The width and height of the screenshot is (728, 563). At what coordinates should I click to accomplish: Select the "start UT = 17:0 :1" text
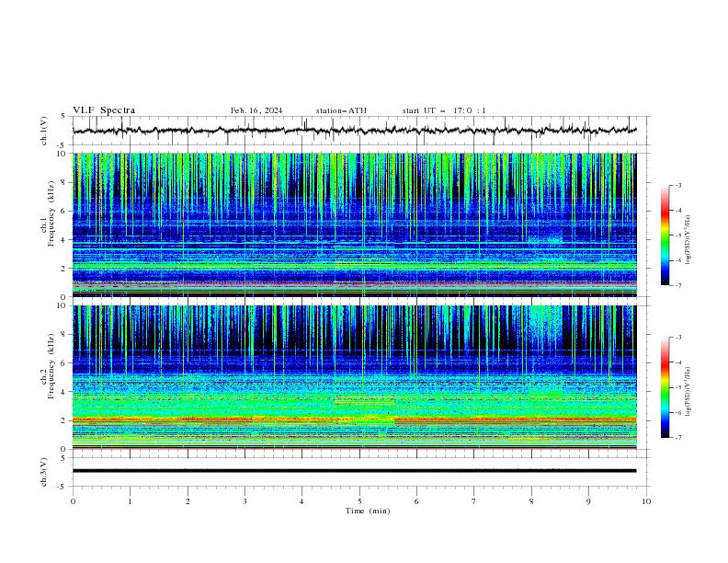tap(444, 110)
